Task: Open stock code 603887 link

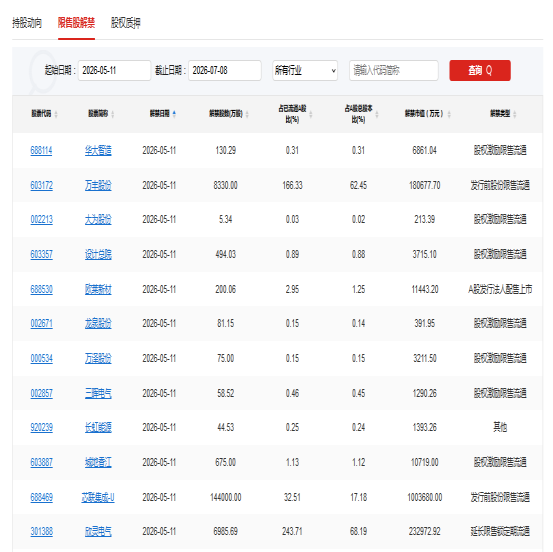Action: 42,462
